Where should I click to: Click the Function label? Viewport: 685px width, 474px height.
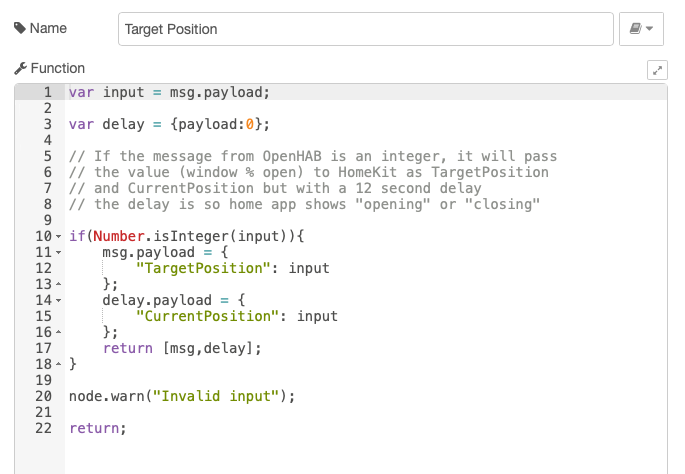58,69
